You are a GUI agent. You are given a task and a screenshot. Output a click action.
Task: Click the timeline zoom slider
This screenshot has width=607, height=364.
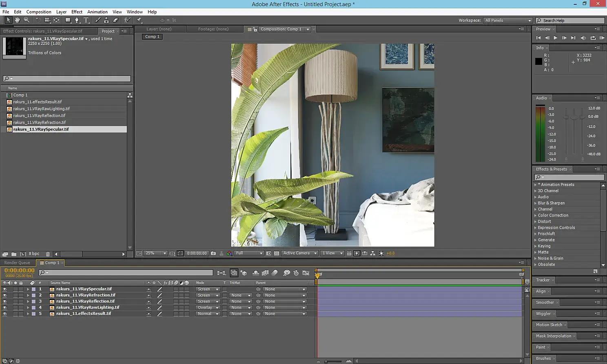pos(333,361)
